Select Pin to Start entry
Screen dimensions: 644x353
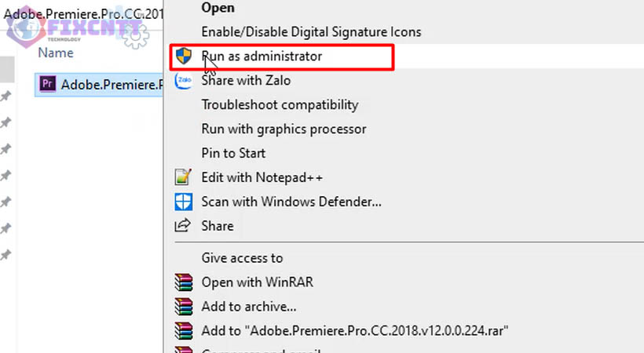point(233,153)
